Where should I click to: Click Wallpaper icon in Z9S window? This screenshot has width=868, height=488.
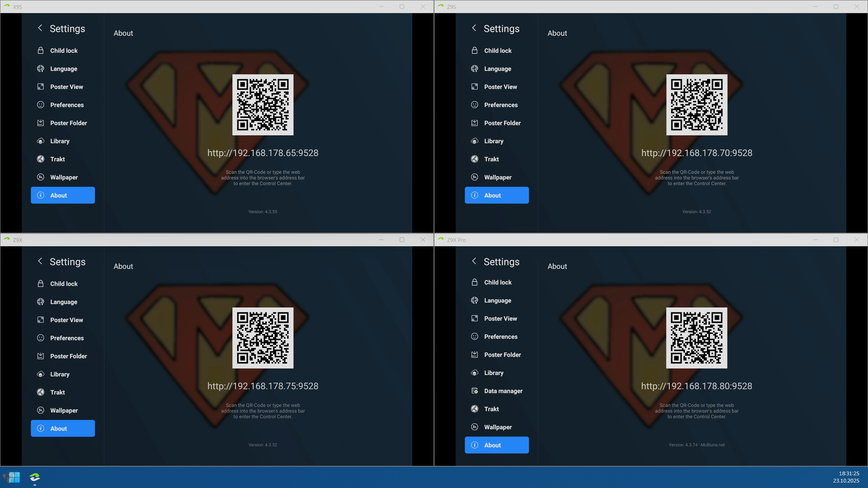474,177
